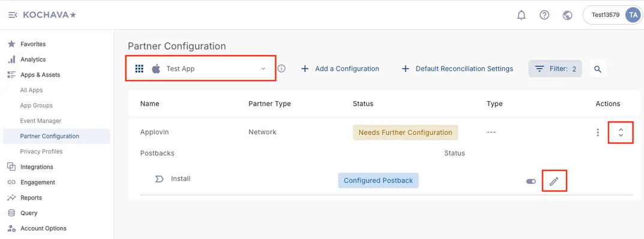Click the Account Options people icon

pos(11,228)
